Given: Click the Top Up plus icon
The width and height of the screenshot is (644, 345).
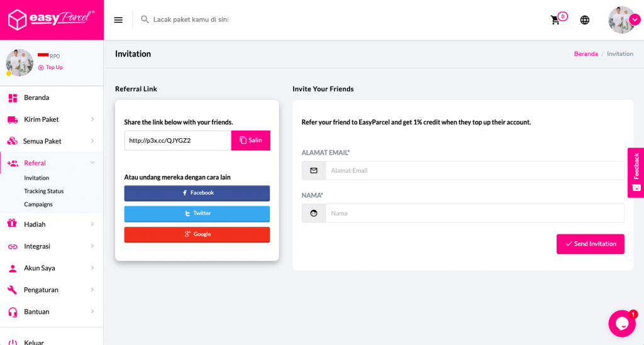Looking at the screenshot, I should 42,67.
